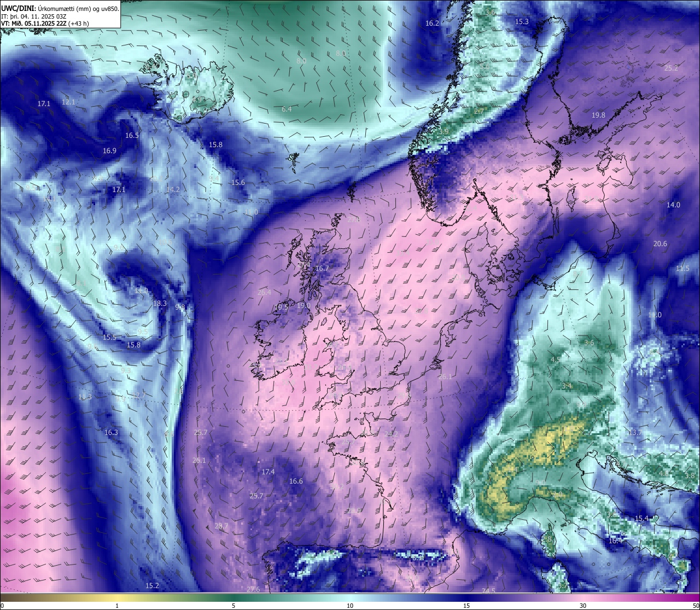Click the 13.7 value east of the Alps

[635, 432]
